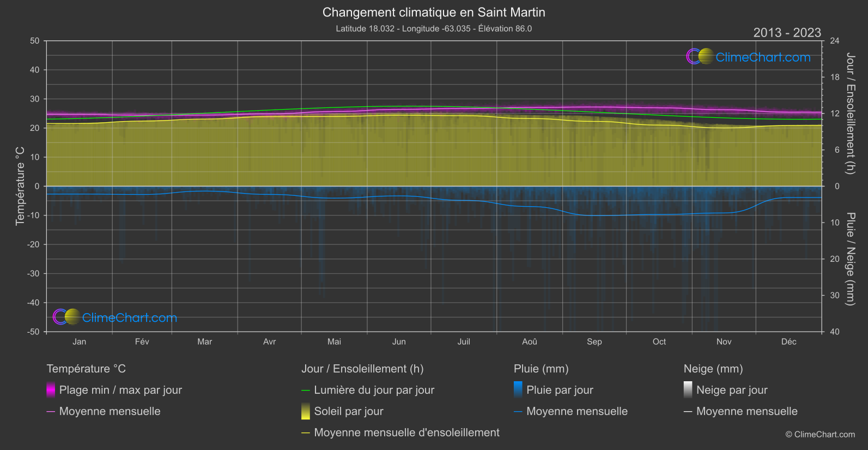Toggle the 'Plage min / max par jour' legend swatch

pos(51,389)
